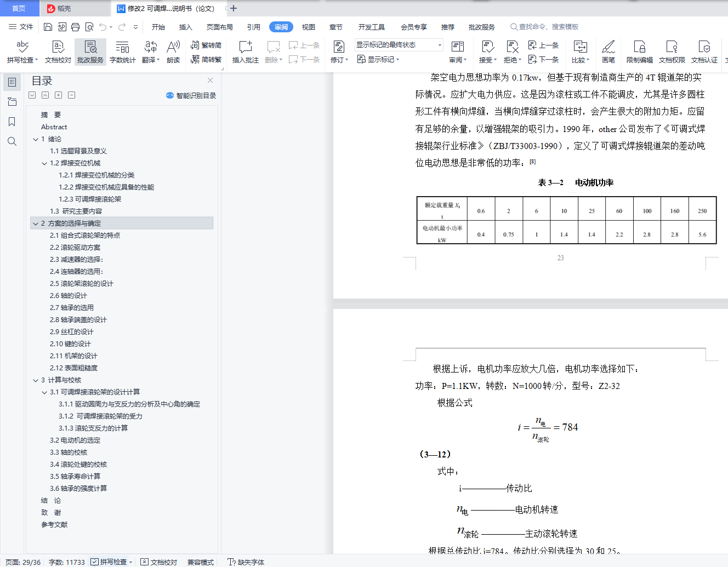Image resolution: width=728 pixels, height=567 pixels.
Task: Switch to the 页面布局 ribbon tab
Action: pos(220,27)
